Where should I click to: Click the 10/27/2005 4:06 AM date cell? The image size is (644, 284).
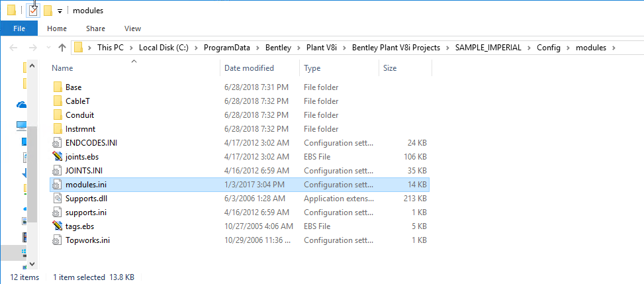(x=258, y=226)
